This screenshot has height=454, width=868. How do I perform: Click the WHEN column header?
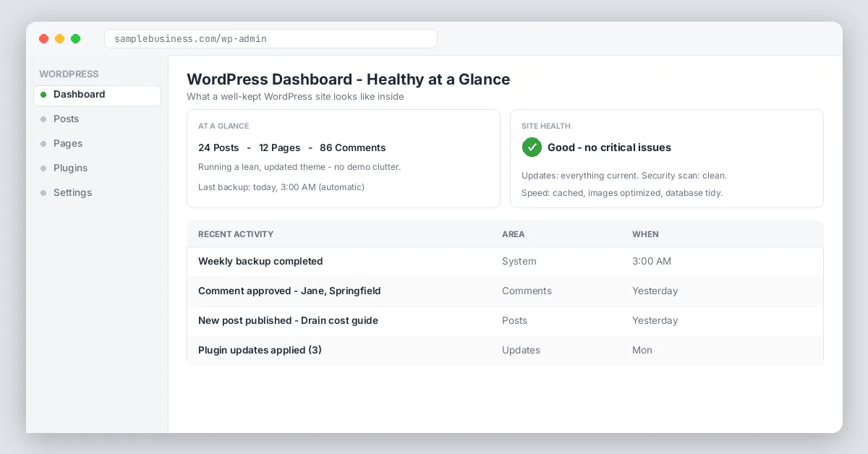(645, 234)
